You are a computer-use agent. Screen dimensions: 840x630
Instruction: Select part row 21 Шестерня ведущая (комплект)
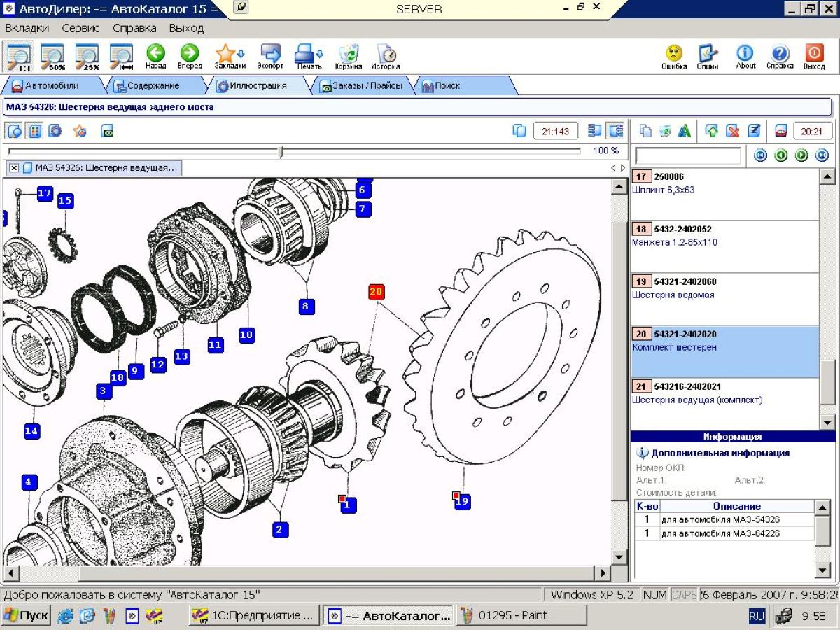[724, 404]
